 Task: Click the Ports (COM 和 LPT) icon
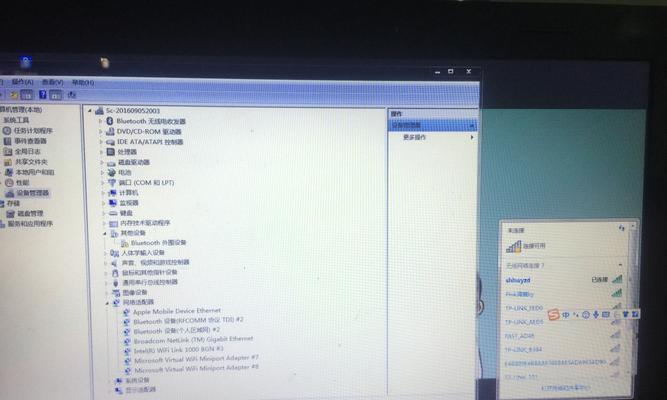tap(112, 183)
